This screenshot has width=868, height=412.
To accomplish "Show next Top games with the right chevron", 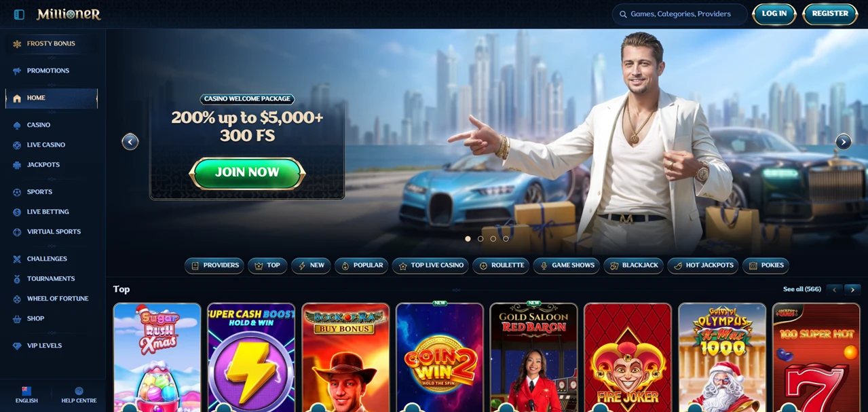I will coord(852,290).
